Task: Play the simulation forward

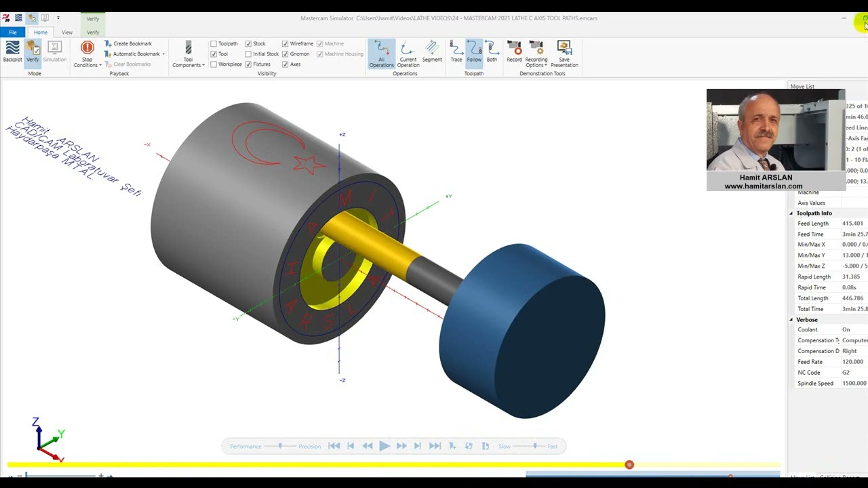Action: click(384, 446)
